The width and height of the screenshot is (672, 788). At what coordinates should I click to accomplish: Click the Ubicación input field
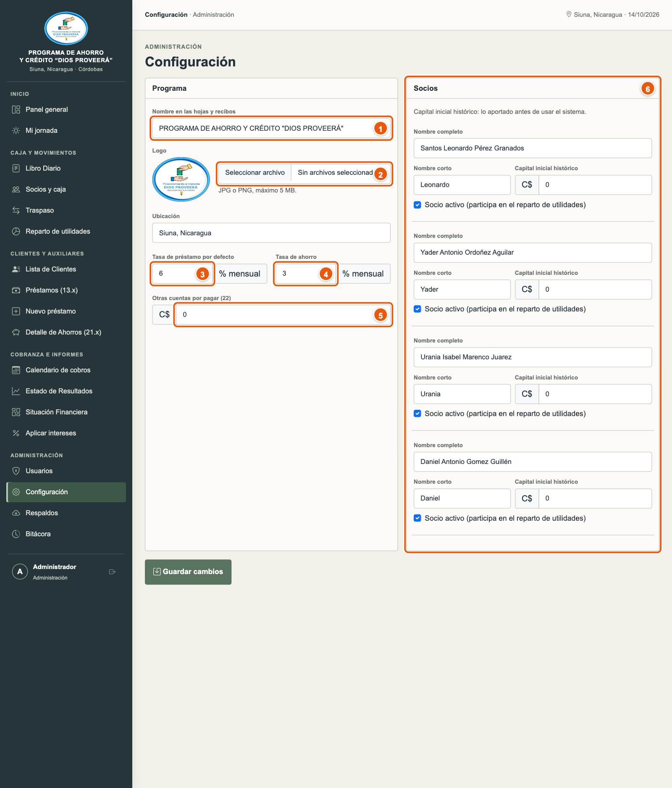tap(271, 233)
